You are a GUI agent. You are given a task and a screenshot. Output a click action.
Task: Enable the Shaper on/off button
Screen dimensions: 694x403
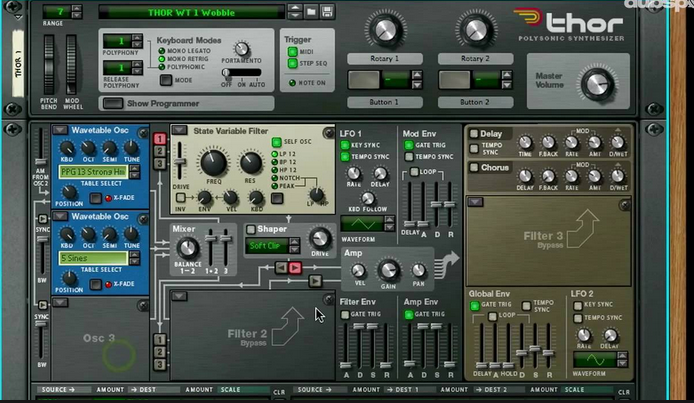click(x=253, y=230)
